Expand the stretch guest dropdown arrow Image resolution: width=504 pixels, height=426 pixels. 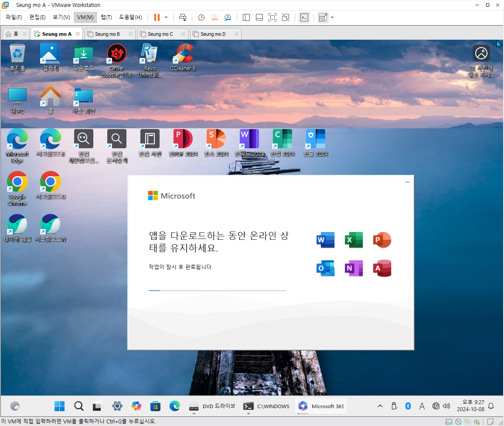pos(332,17)
